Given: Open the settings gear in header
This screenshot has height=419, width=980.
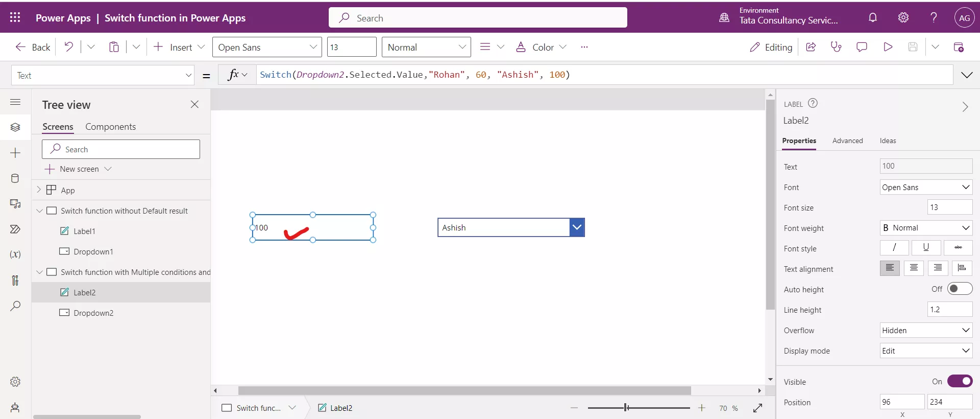Looking at the screenshot, I should pos(903,17).
